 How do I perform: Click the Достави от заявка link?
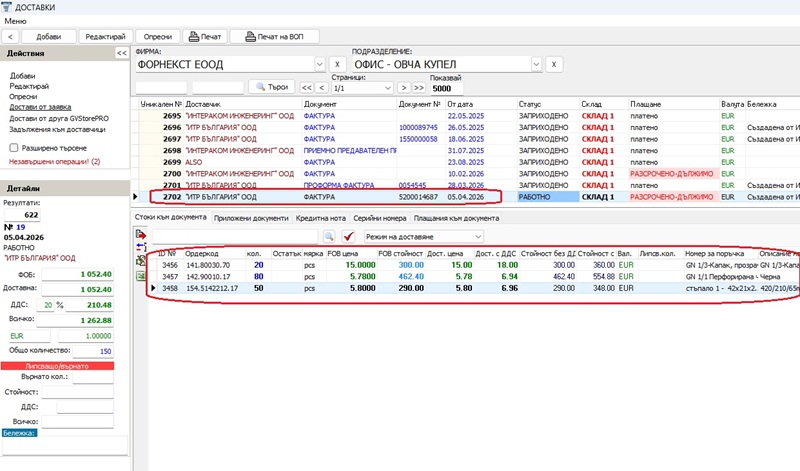[40, 106]
